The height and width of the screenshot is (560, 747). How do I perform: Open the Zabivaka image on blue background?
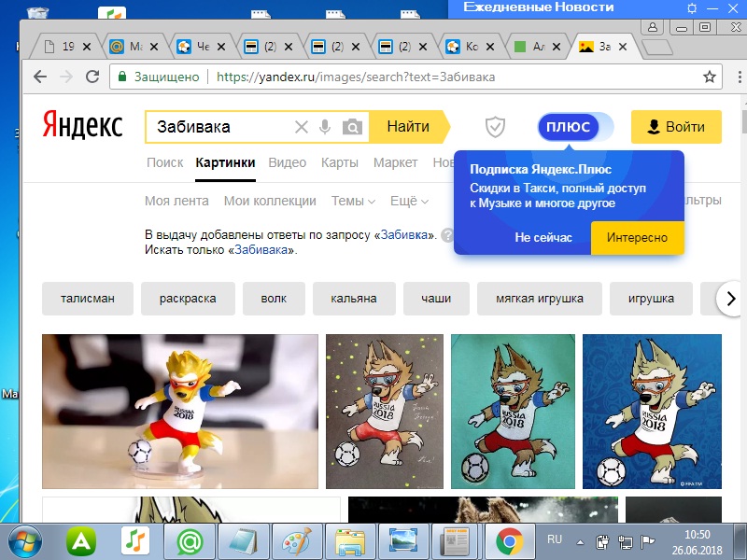[652, 412]
